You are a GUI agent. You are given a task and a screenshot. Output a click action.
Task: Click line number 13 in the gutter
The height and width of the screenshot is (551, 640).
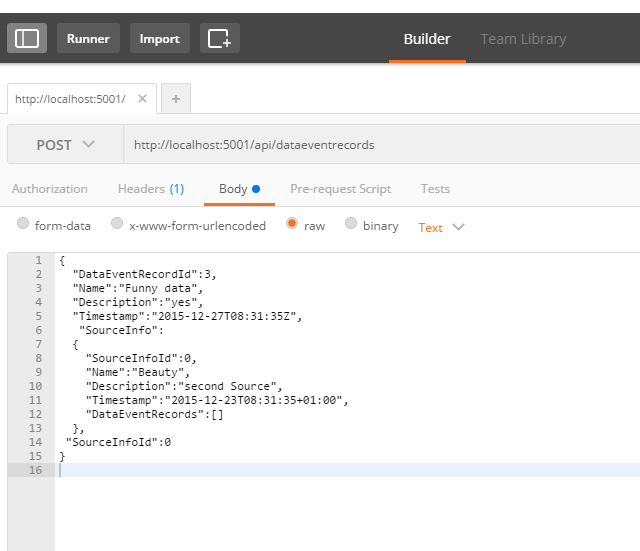coord(36,428)
